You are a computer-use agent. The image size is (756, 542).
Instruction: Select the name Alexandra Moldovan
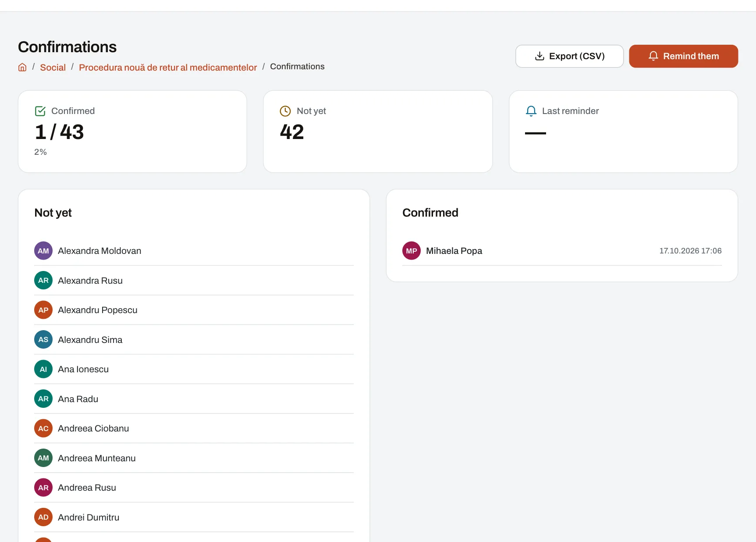tap(99, 251)
